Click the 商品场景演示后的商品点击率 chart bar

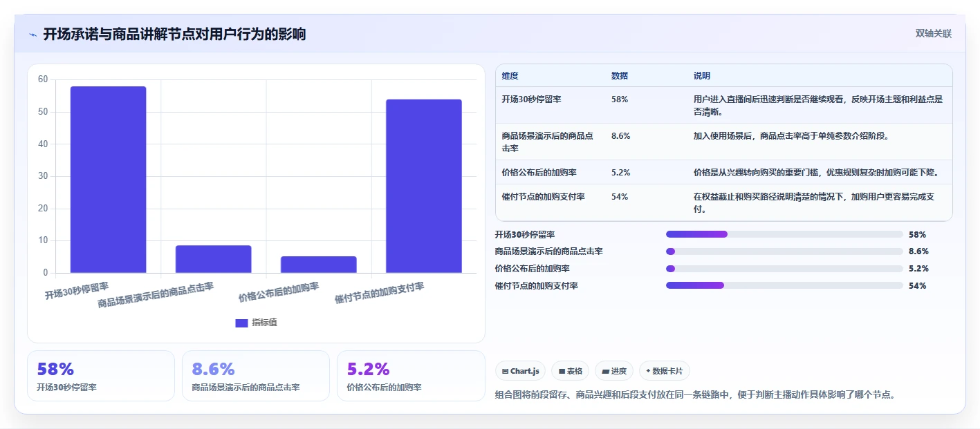214,259
